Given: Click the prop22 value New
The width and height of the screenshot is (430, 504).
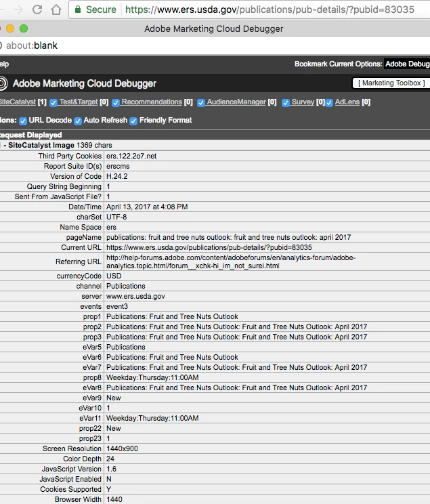Looking at the screenshot, I should click(x=114, y=428).
